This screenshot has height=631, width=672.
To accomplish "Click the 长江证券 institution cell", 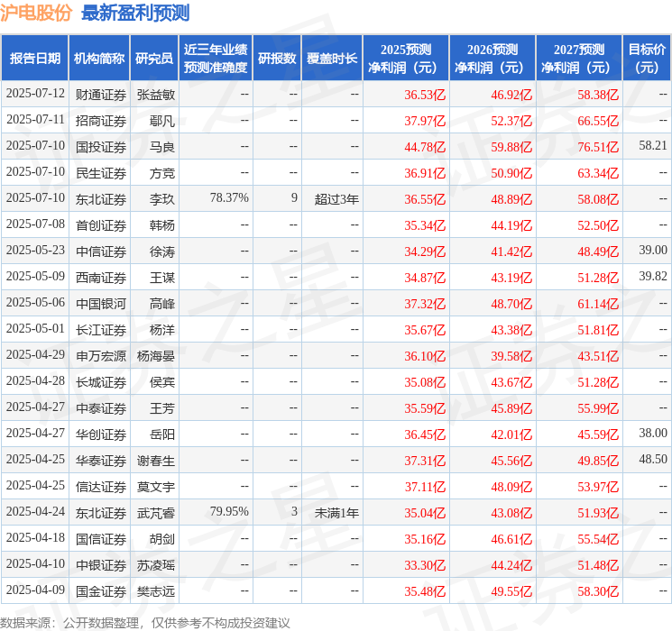I will 101,330.
